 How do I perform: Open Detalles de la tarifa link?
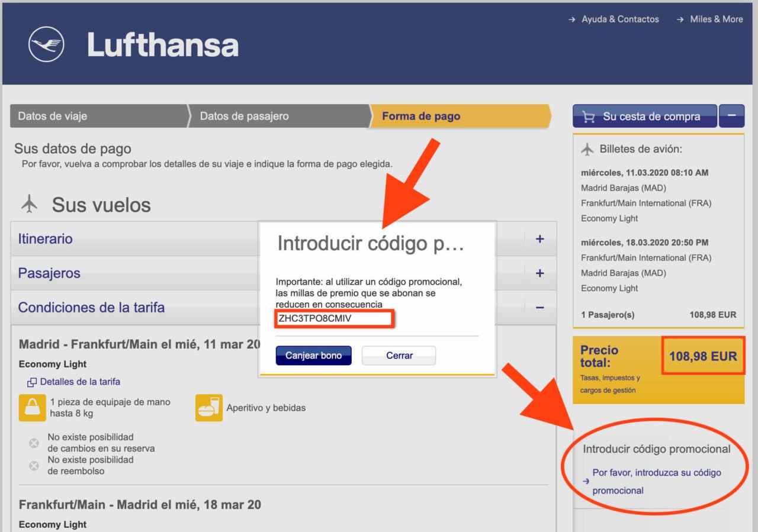[80, 382]
